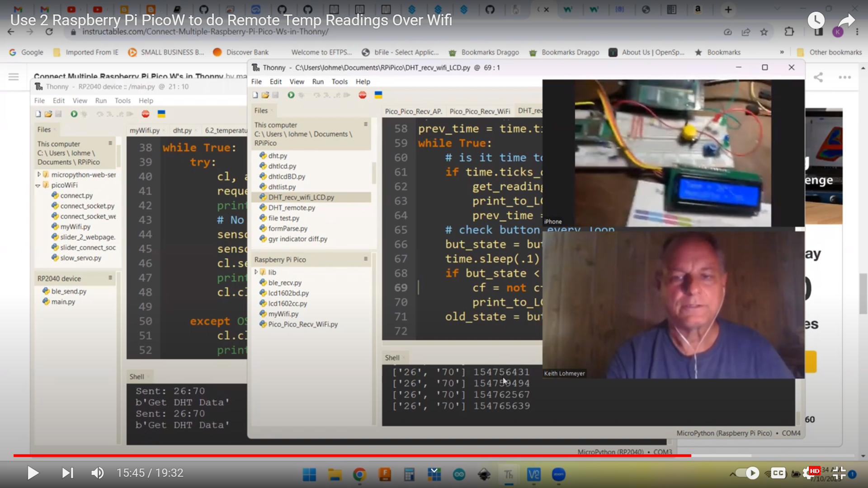Image resolution: width=868 pixels, height=488 pixels.
Task: Exit full screen mode
Action: tap(839, 473)
